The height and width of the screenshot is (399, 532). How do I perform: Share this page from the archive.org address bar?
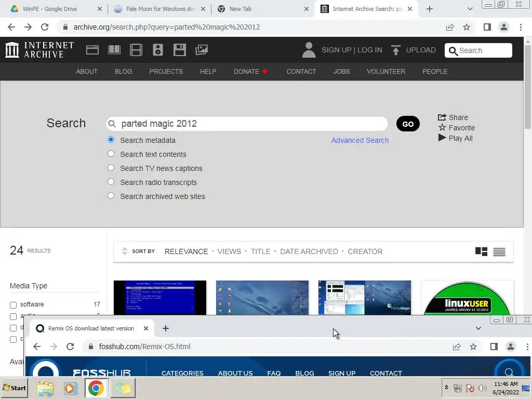(450, 27)
